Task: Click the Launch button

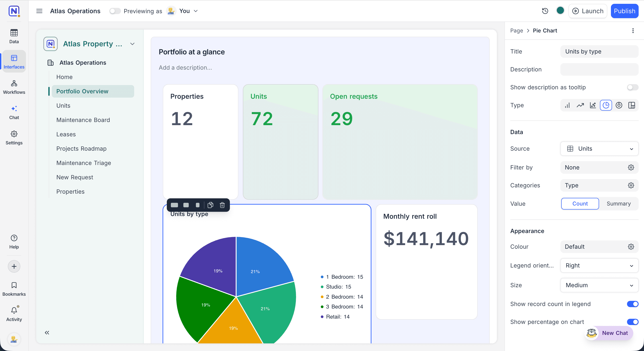Action: (587, 11)
